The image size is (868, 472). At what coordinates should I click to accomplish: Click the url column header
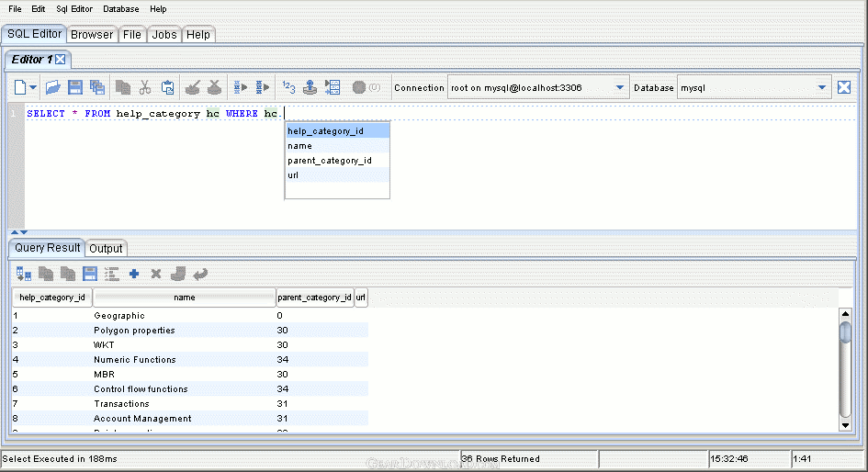click(360, 298)
